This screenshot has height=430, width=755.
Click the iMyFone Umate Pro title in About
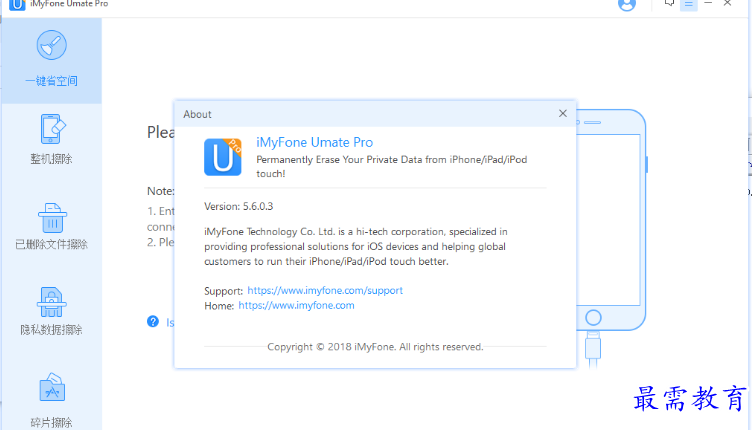(314, 143)
